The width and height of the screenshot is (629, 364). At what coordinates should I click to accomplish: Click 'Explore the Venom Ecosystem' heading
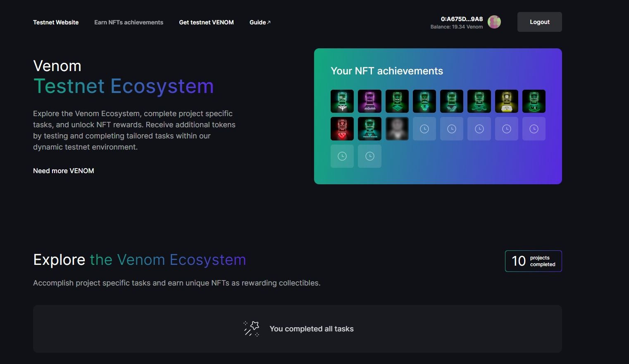click(140, 260)
